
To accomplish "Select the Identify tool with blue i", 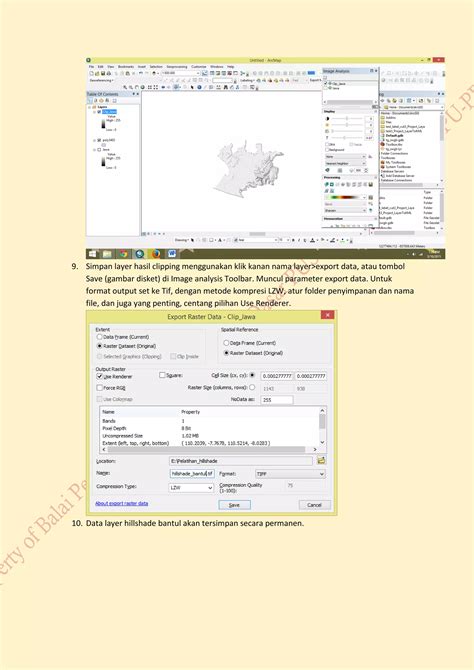I will coord(199,87).
